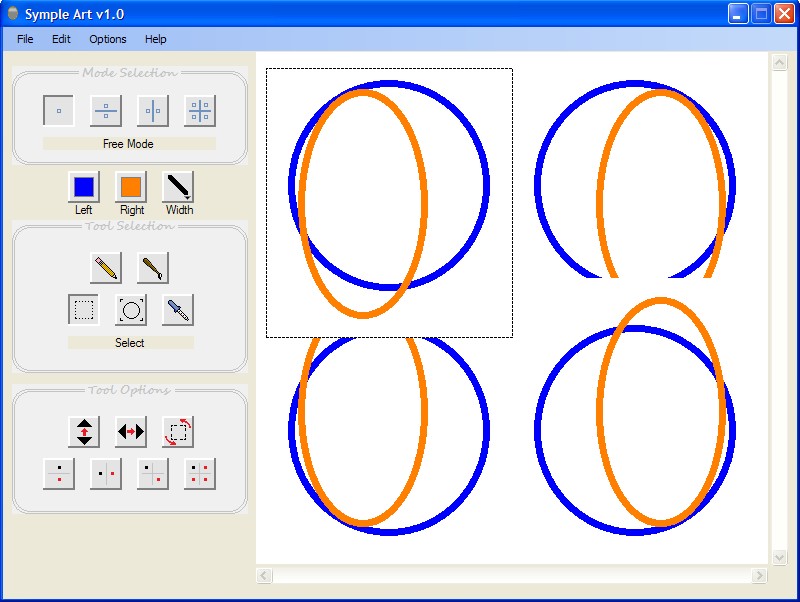Click the Symple Art title bar icon
This screenshot has width=800, height=602.
click(x=13, y=13)
